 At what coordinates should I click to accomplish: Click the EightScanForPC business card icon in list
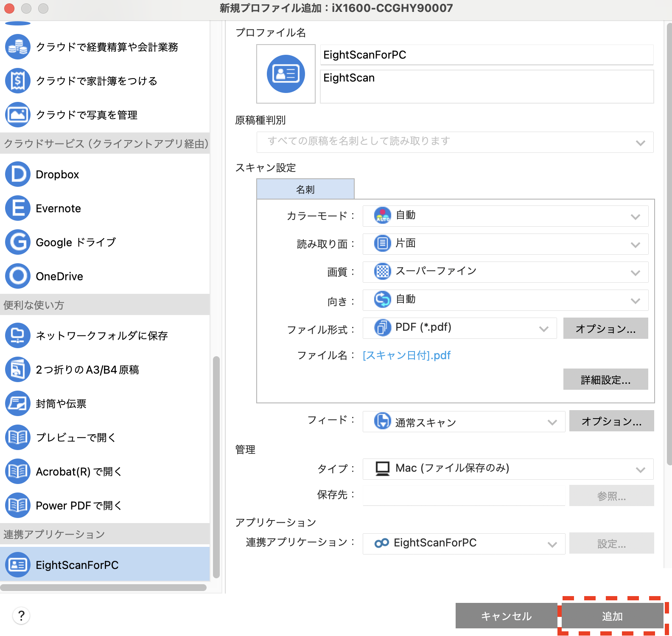[18, 565]
